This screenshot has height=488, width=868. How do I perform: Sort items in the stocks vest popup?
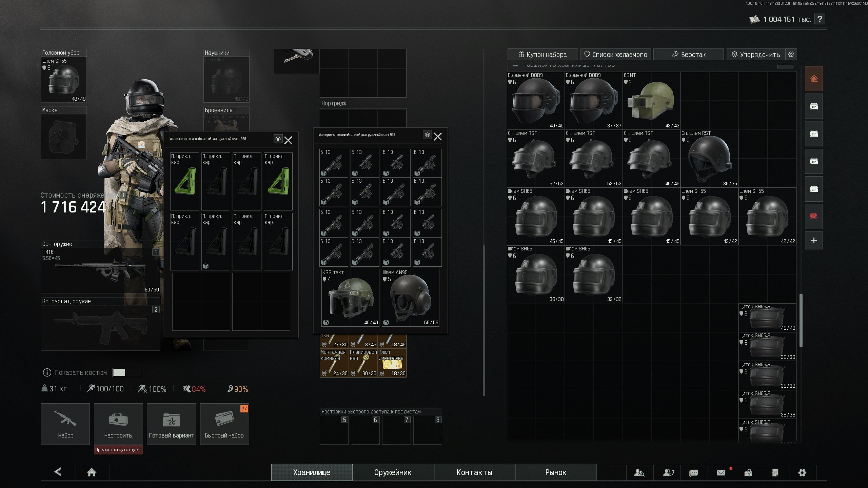[278, 139]
